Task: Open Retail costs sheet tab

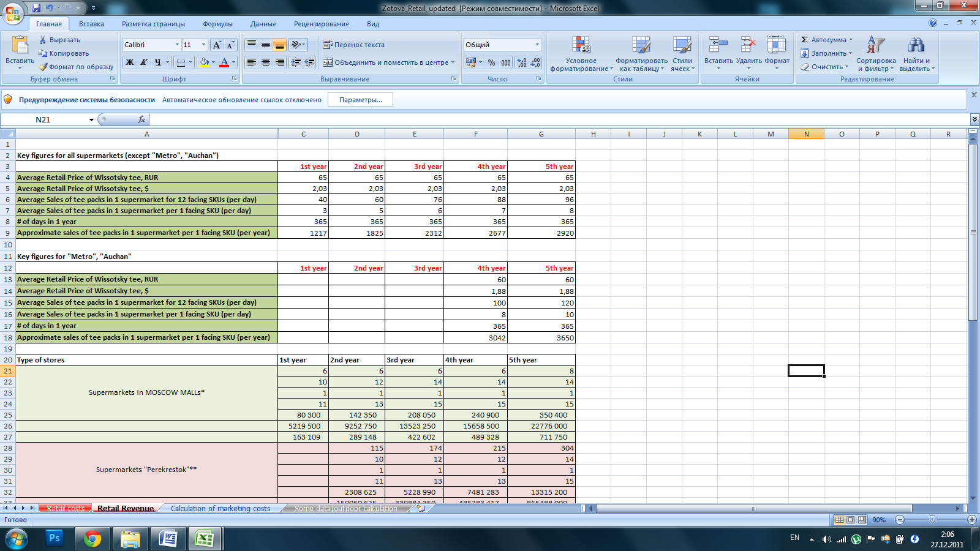Action: coord(66,508)
